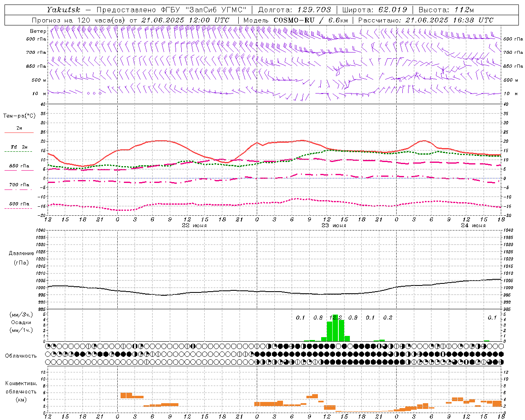Click the pink dash-dot sample under '700 гПа' legend
Image resolution: width=525 pixels, height=420 pixels.
[18, 189]
